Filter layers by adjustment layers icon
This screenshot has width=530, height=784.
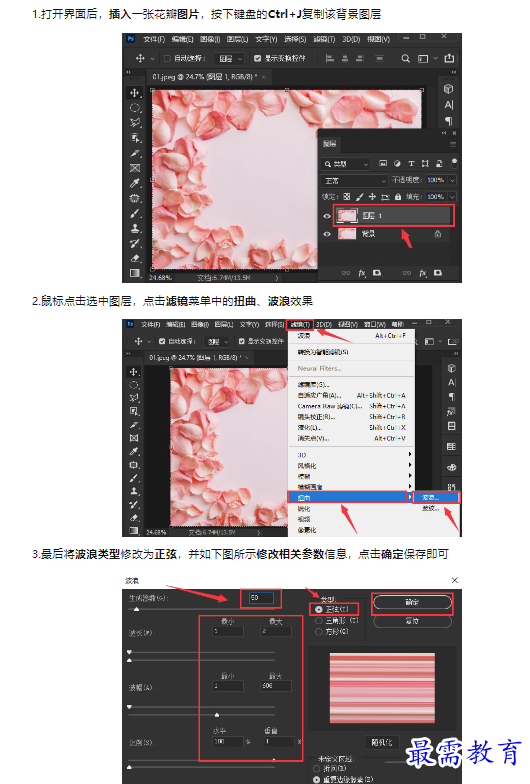(397, 164)
